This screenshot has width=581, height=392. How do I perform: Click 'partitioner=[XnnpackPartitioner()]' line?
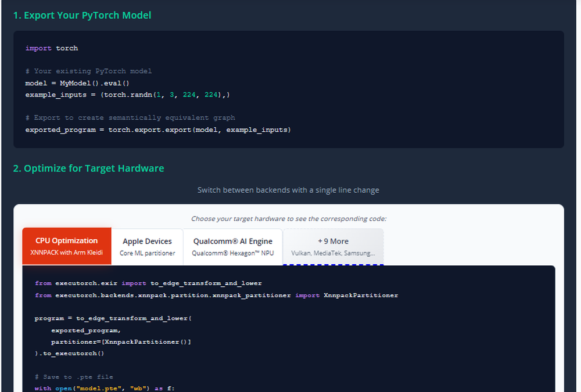click(x=121, y=341)
